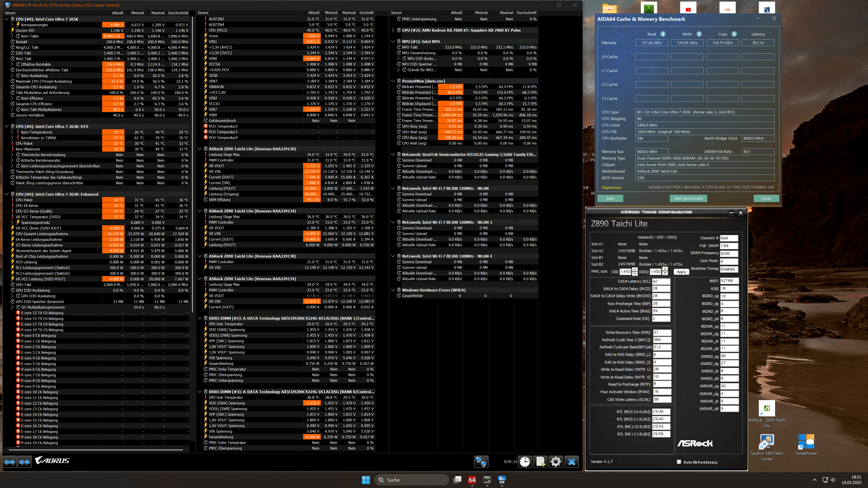This screenshot has height=488, width=868.
Task: Click the shrink columns arrows button in HWiNFO
Action: 24,462
